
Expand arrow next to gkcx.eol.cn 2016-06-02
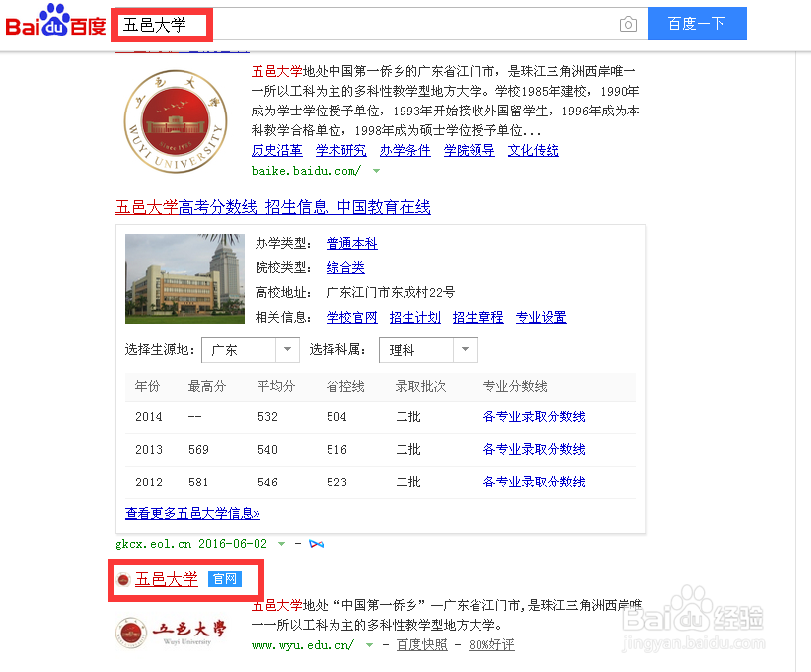[281, 544]
